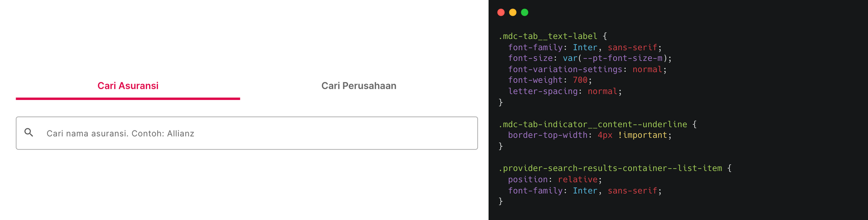Screen dimensions: 868x220
Task: Select the .provider-search-results-container--list-item selector
Action: point(610,168)
